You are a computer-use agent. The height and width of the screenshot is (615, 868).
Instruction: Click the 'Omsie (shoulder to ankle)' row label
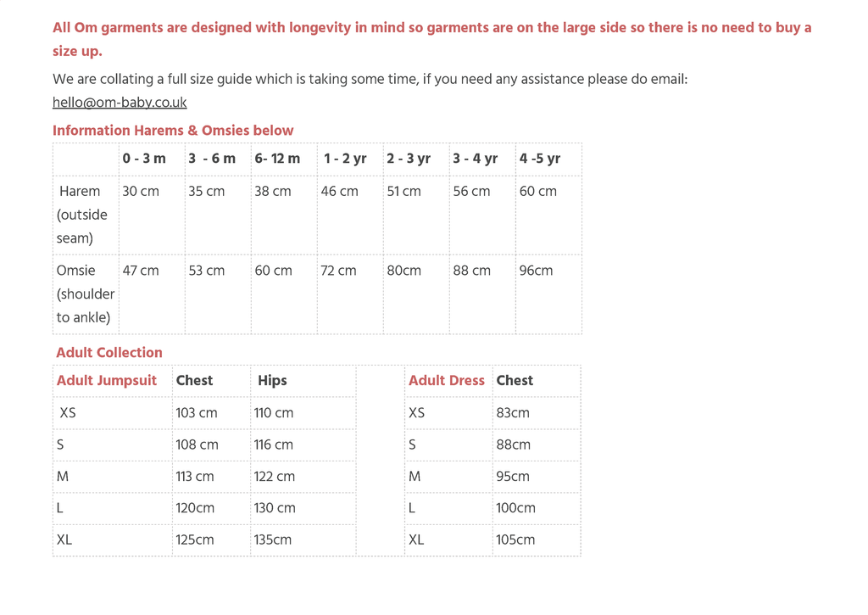point(85,294)
